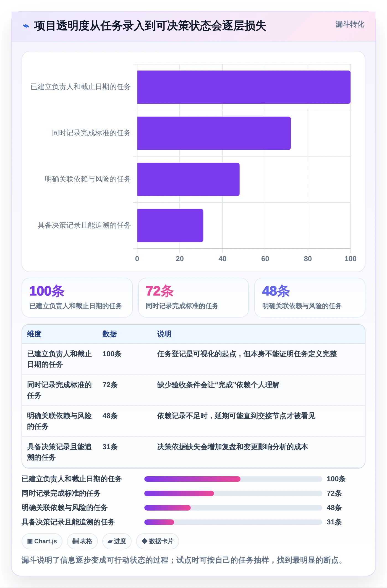The height and width of the screenshot is (588, 387).
Task: Click progress value 31条
Action: tap(334, 522)
